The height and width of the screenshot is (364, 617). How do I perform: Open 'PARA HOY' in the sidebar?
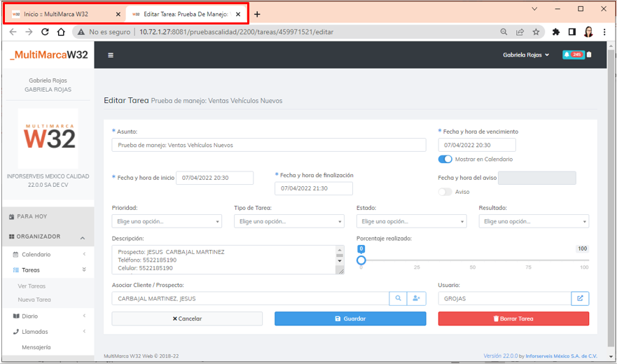click(x=48, y=216)
